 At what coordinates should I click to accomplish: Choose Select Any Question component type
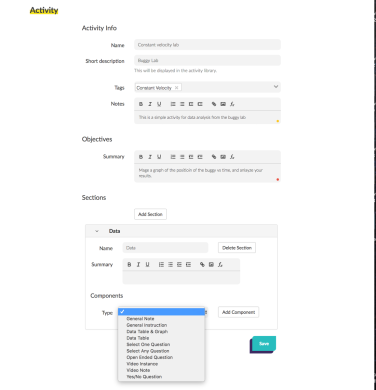[161, 351]
